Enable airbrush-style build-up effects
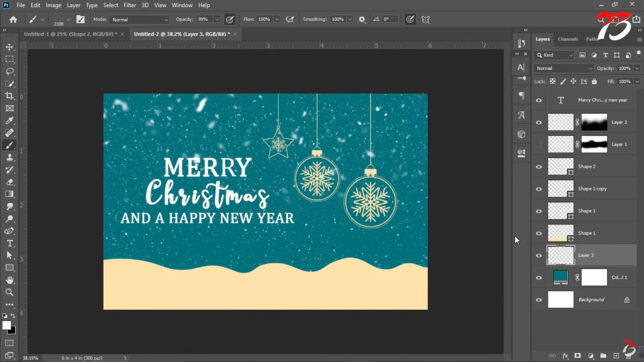The image size is (644, 362). pos(290,19)
